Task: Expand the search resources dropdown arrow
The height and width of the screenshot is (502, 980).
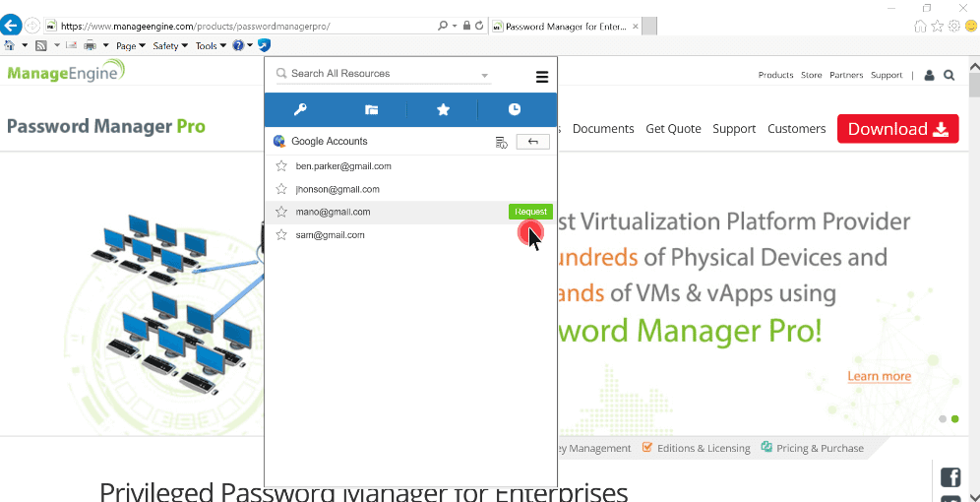Action: (484, 76)
